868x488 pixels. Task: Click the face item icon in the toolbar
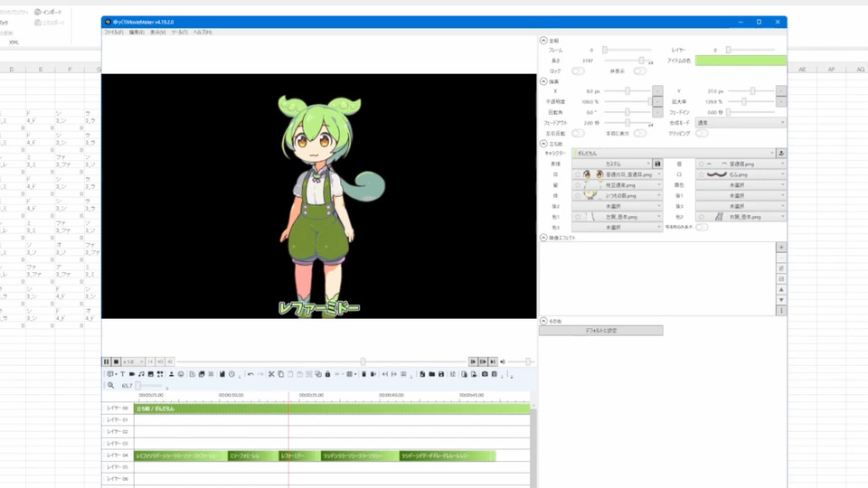(181, 374)
